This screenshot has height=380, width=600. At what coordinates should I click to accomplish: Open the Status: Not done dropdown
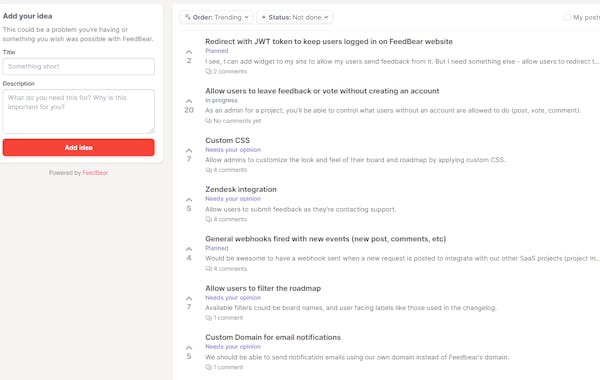click(x=294, y=17)
